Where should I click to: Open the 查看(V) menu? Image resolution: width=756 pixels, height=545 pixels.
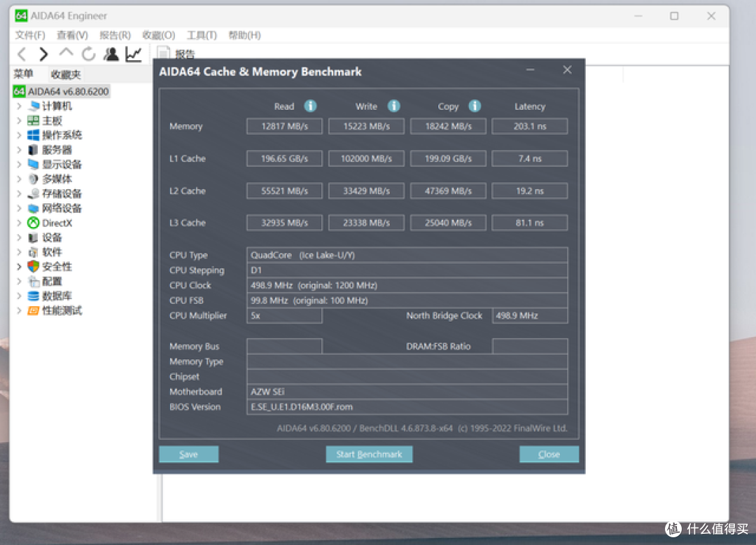pos(72,35)
